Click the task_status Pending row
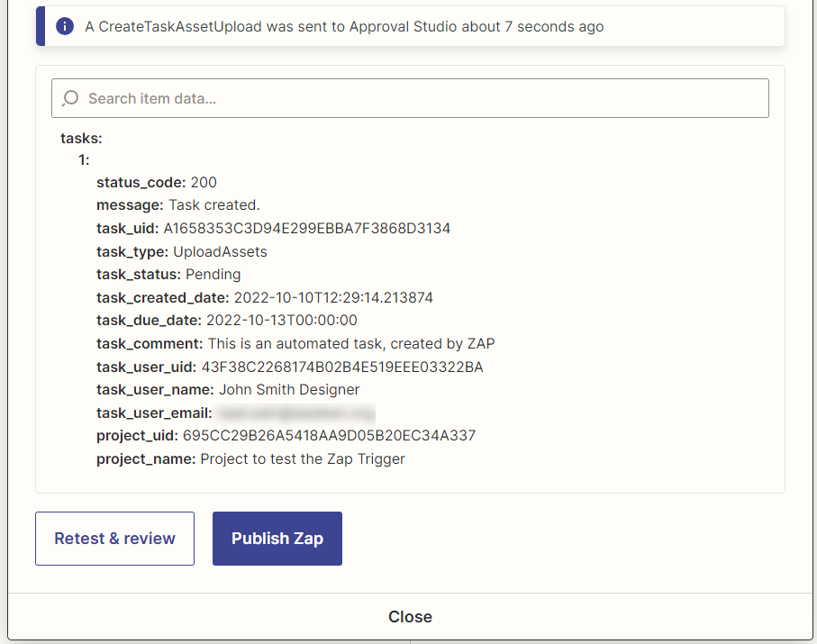The height and width of the screenshot is (644, 817). point(168,274)
